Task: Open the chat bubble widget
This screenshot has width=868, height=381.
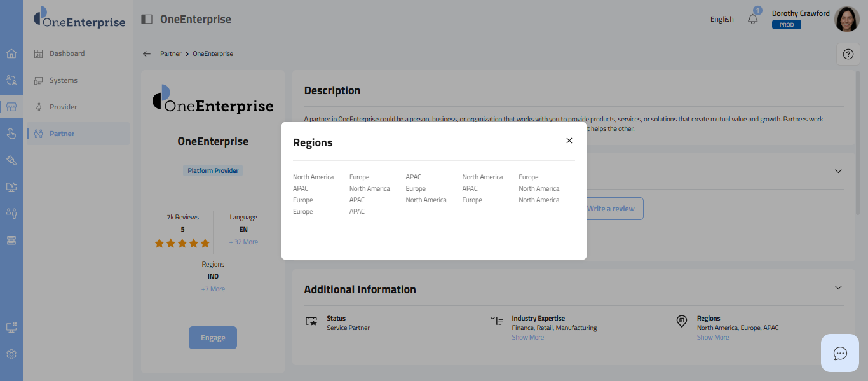Action: coord(840,353)
